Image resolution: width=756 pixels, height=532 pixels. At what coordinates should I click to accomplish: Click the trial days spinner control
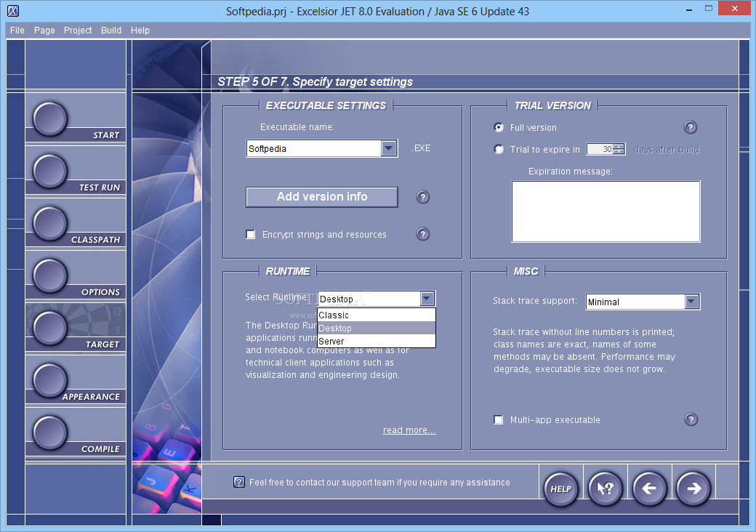[x=619, y=150]
